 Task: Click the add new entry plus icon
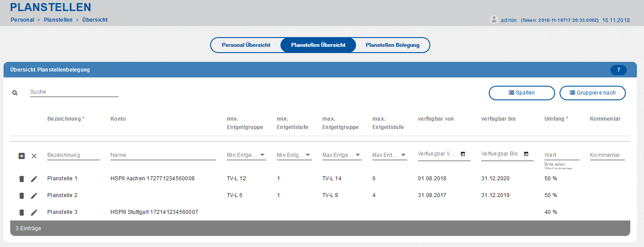click(x=22, y=156)
